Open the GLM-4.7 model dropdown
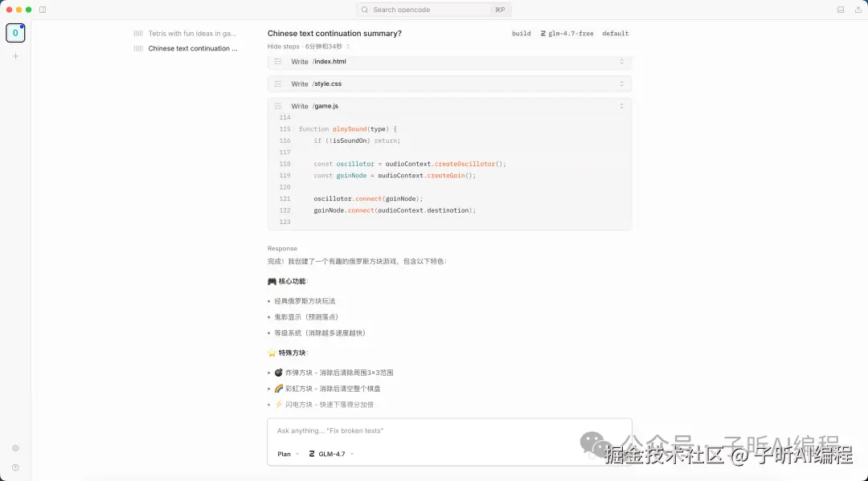Screen dimensions: 868x481 pos(332,454)
